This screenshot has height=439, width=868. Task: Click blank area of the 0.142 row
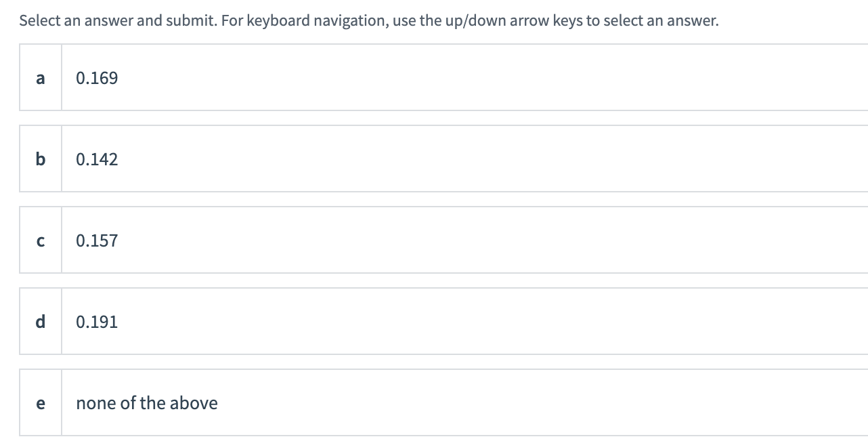pos(474,159)
